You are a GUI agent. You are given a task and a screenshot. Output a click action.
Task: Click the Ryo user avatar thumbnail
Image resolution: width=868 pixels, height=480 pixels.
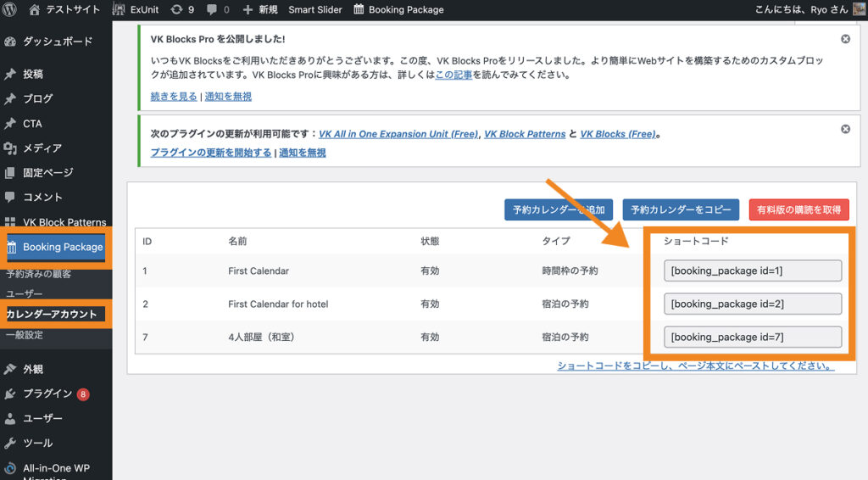click(859, 9)
